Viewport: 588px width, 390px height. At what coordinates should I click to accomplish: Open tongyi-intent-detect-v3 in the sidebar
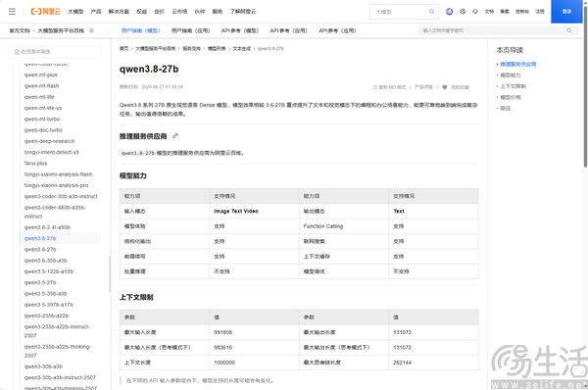[52, 152]
